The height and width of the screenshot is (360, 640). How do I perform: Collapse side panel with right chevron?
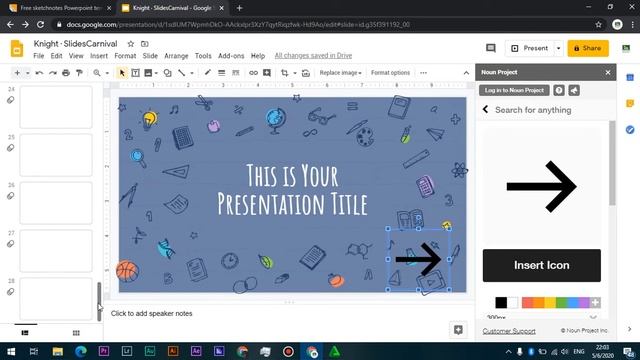[629, 329]
